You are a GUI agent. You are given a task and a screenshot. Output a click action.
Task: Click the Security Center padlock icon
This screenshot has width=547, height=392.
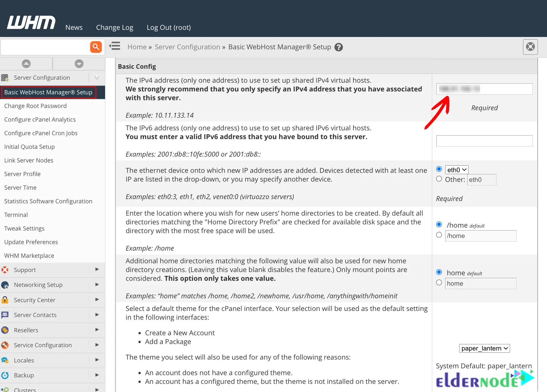coord(5,300)
